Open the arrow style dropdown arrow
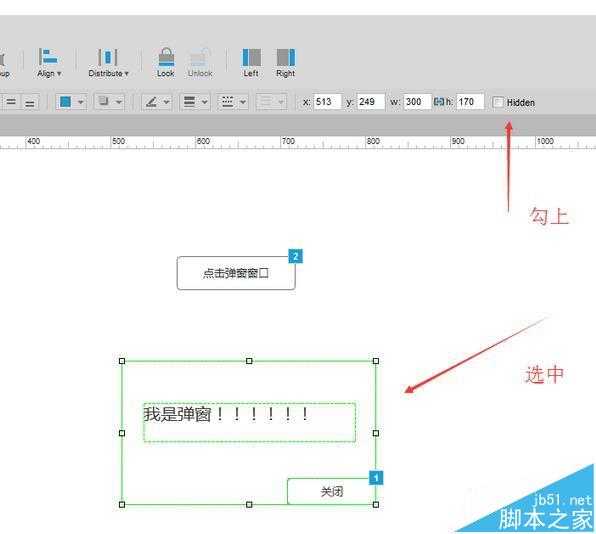The image size is (596, 534). point(281,102)
